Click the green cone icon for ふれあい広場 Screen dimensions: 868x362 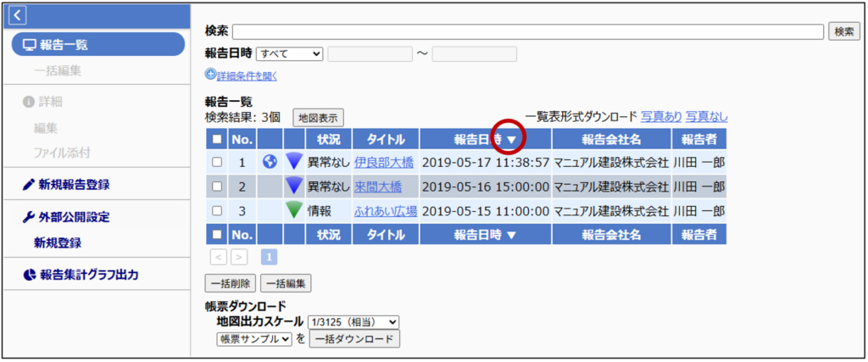(294, 210)
